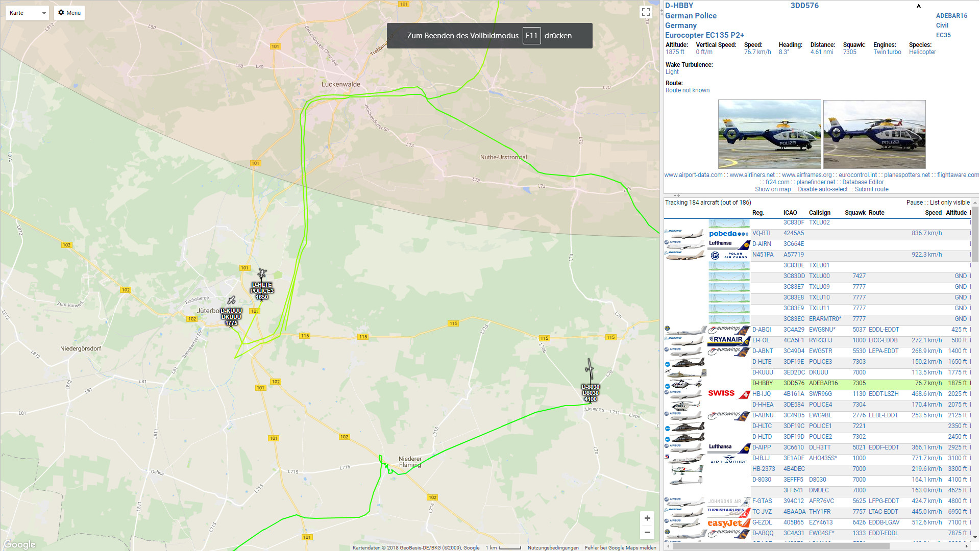Screen dimensions: 980x551
Task: Select the highlighted D-HBBY ADEBAR16 row
Action: tap(817, 383)
